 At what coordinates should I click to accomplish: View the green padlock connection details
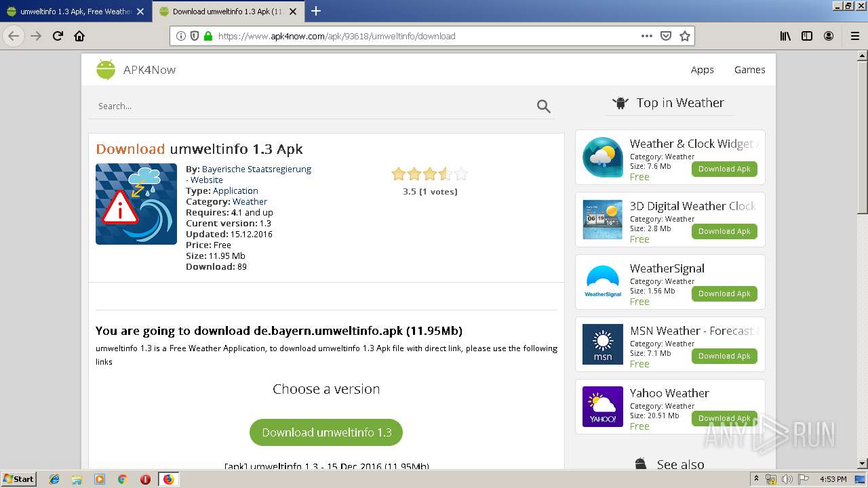pos(208,36)
